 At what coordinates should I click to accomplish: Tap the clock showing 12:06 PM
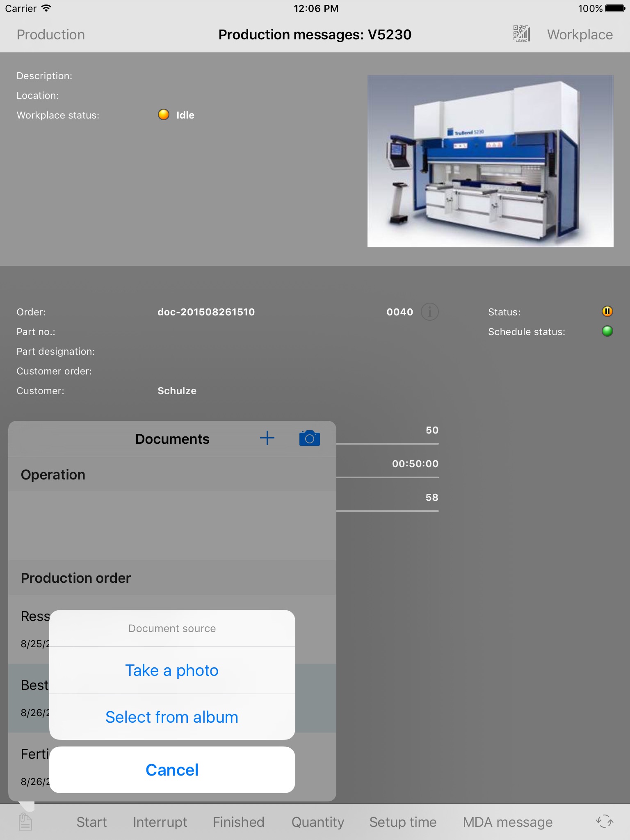click(x=316, y=8)
